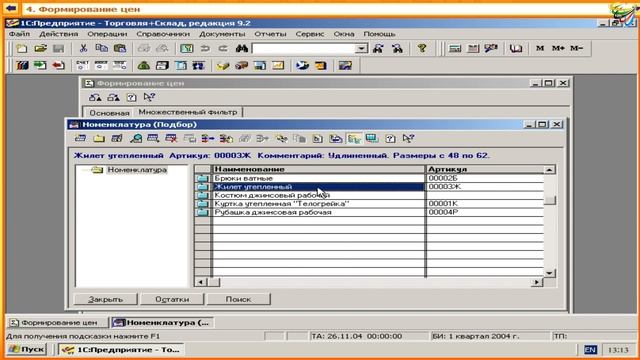Click the EN language indicator in tray

click(x=590, y=350)
